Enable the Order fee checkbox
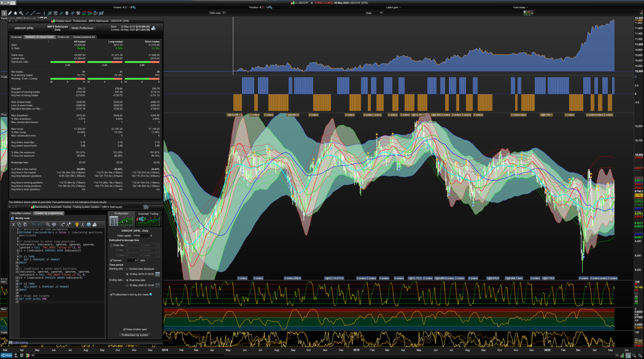Screen dimensions: 644x359 click(x=111, y=245)
